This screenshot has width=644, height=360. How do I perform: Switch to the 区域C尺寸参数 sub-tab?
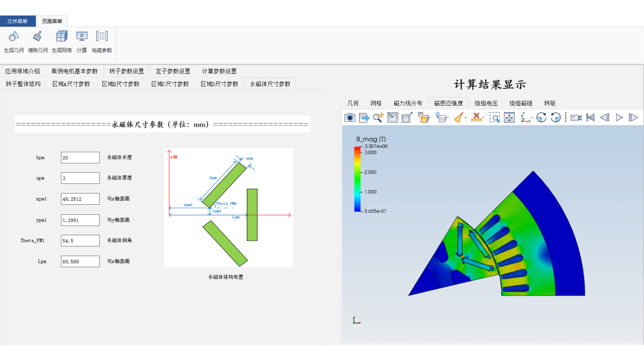(x=170, y=84)
